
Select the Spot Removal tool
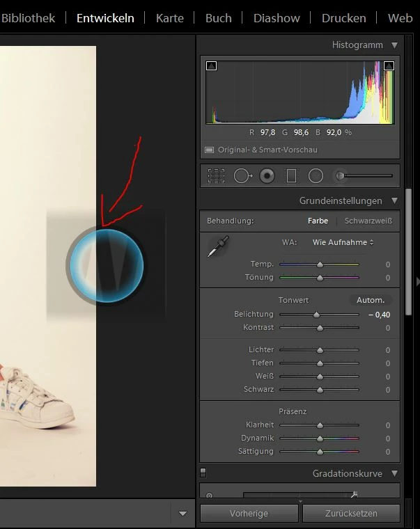[x=243, y=176]
